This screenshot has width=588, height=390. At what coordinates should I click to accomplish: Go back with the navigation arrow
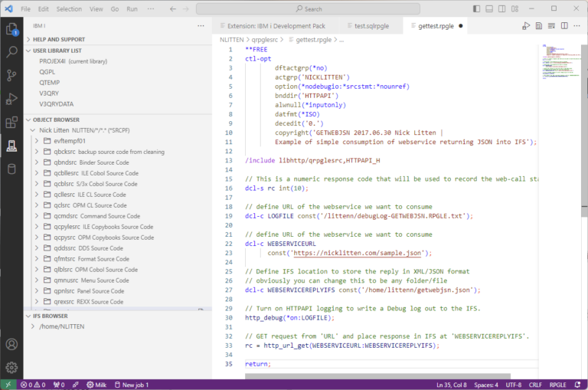point(173,9)
